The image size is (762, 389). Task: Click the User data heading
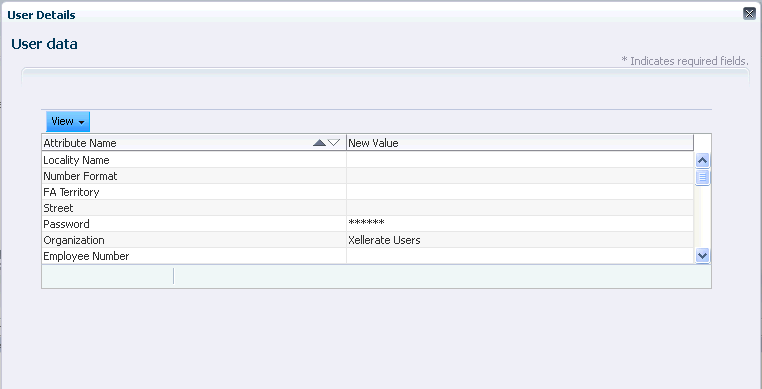click(x=44, y=44)
